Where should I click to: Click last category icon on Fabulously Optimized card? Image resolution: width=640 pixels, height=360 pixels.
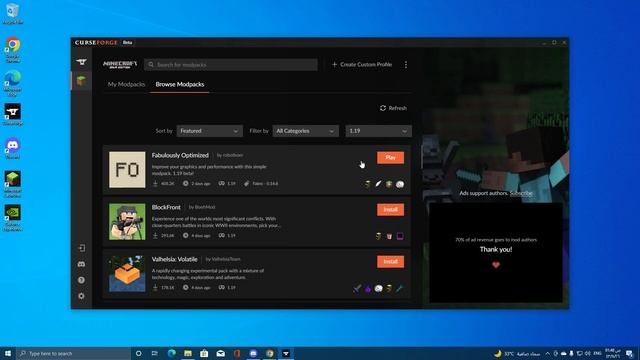click(400, 184)
